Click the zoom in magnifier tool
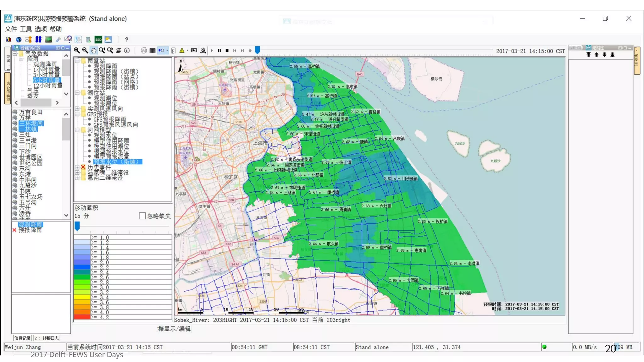Screen dimensions: 644x362 pyautogui.click(x=77, y=50)
